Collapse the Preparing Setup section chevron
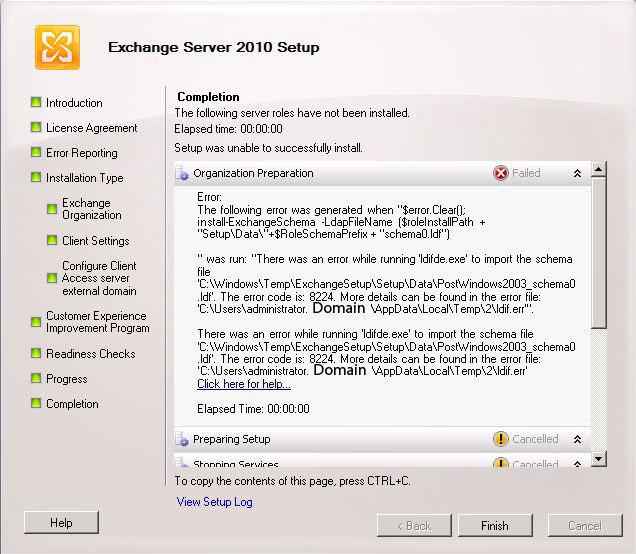Viewport: 636px width, 554px height. coord(577,439)
